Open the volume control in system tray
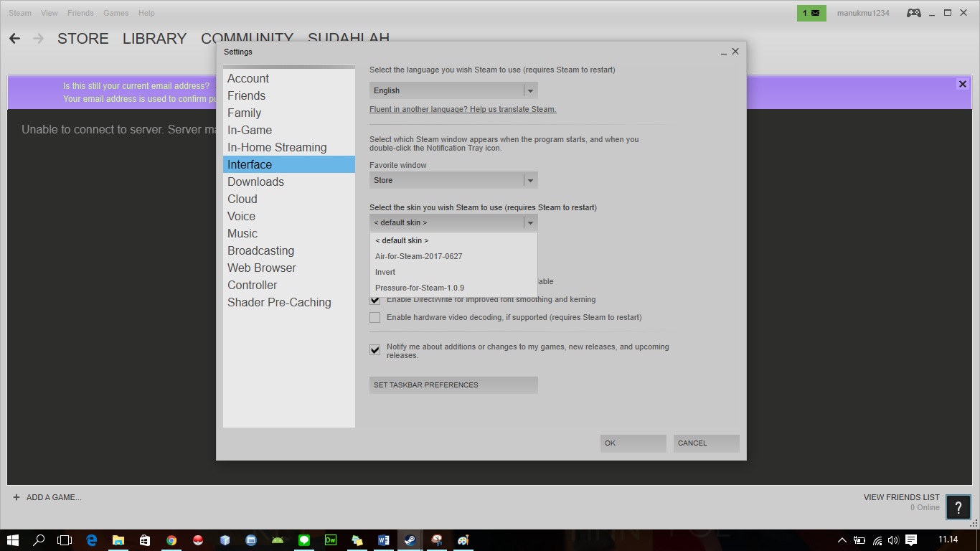The image size is (980, 551). [x=893, y=540]
